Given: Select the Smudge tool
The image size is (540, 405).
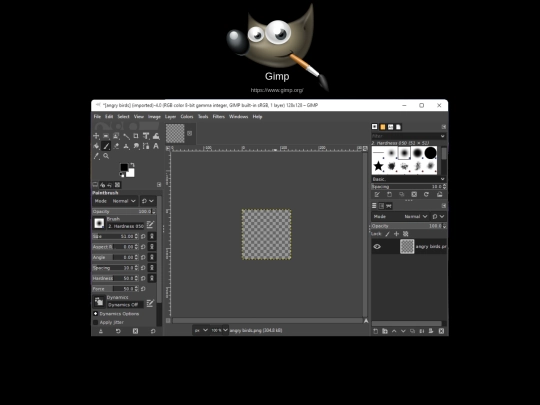Looking at the screenshot, I should [x=136, y=146].
